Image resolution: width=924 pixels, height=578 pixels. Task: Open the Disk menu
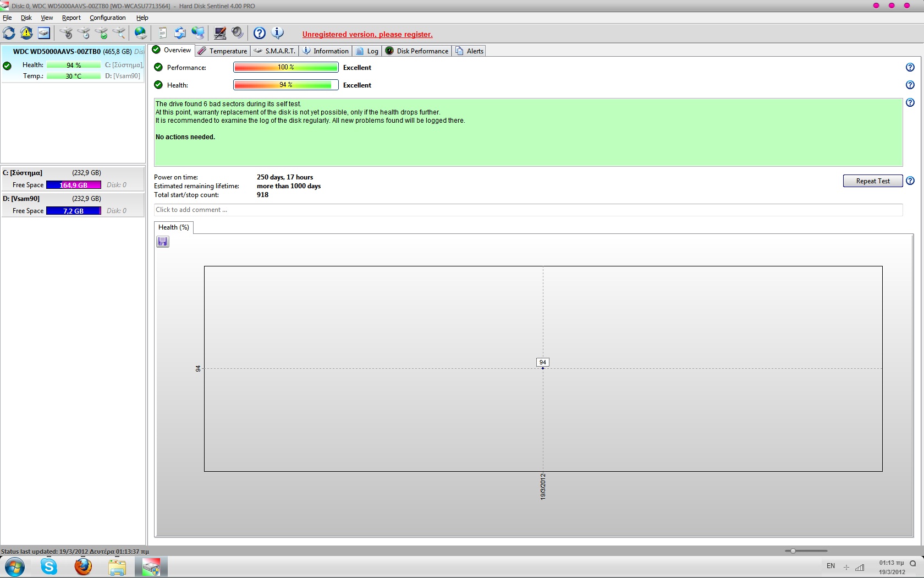coord(26,18)
